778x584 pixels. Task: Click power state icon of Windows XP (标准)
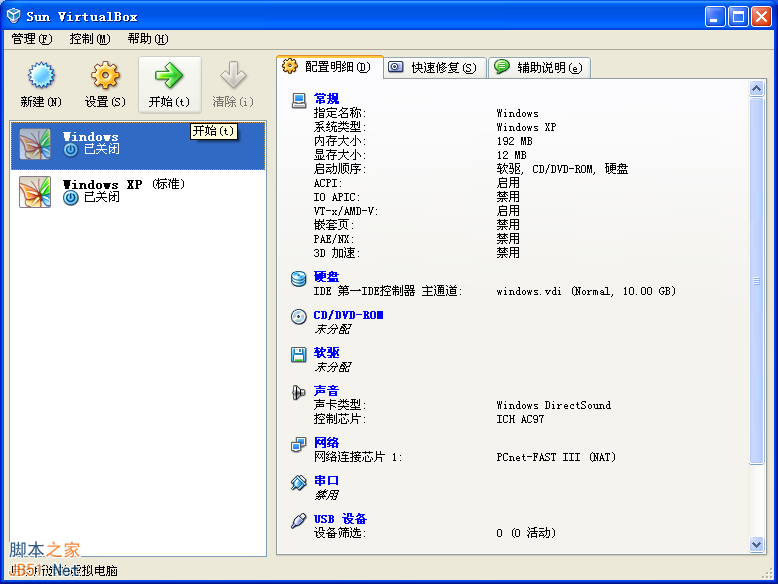pos(70,198)
